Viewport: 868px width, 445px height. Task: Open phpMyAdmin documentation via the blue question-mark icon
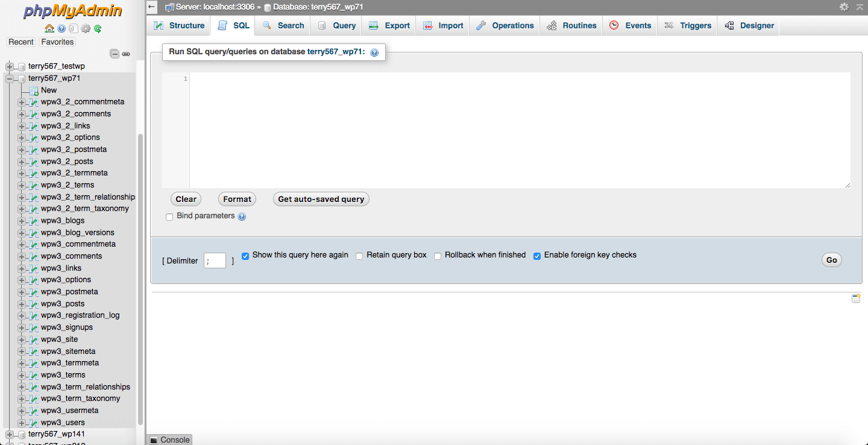pyautogui.click(x=61, y=28)
